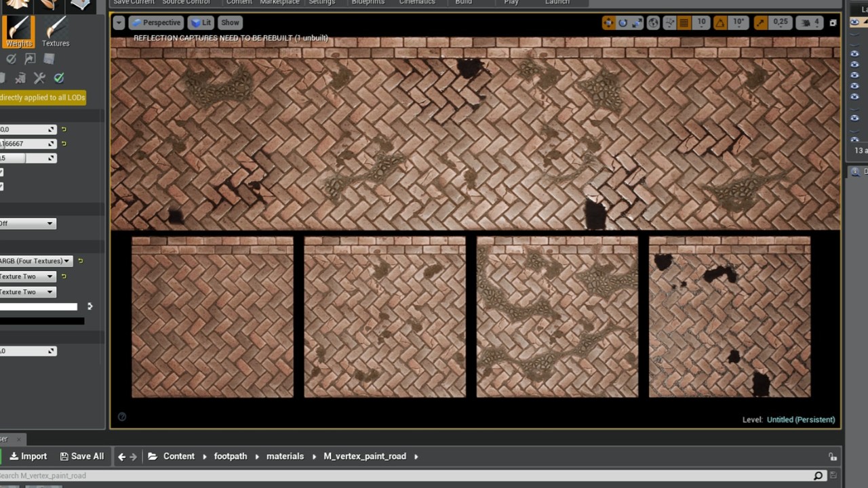Click the white paint color bar
The height and width of the screenshot is (488, 868).
39,307
